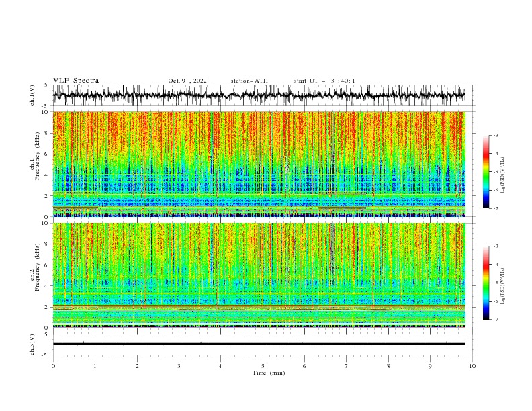
Task: Click the time axis tick label '0'
Action: 53,366
